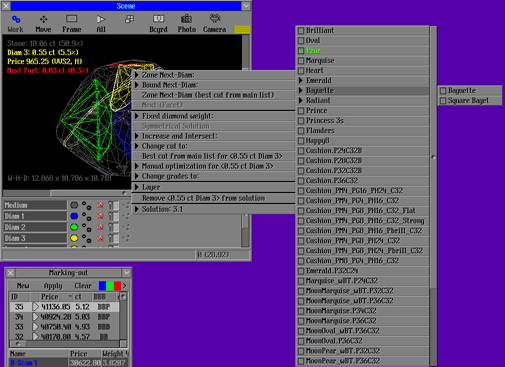Open the Solution: 3.1 menu entry

[214, 209]
